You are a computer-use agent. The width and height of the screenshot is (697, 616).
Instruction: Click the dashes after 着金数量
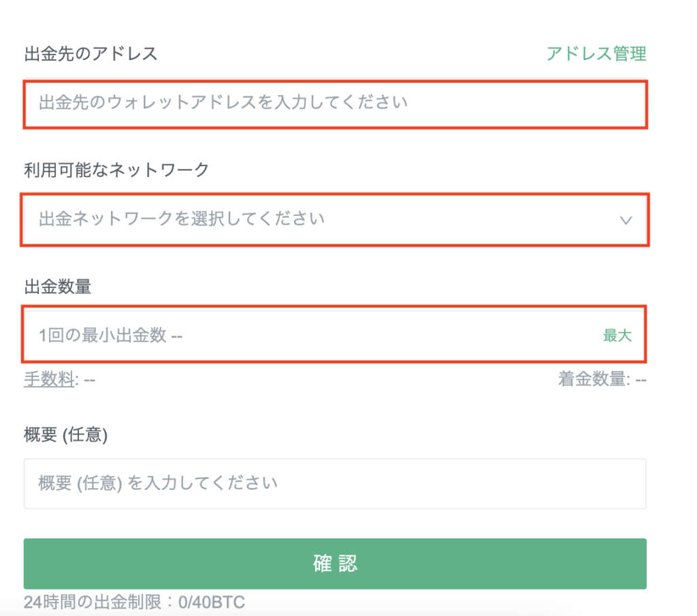[x=641, y=380]
